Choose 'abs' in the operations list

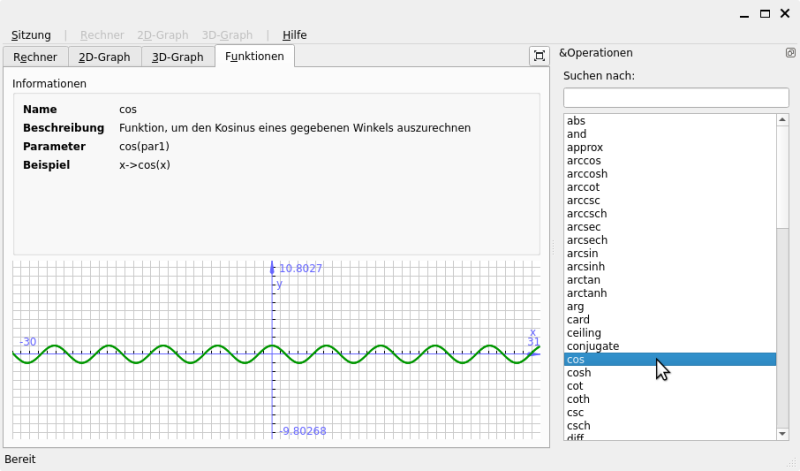pos(576,121)
